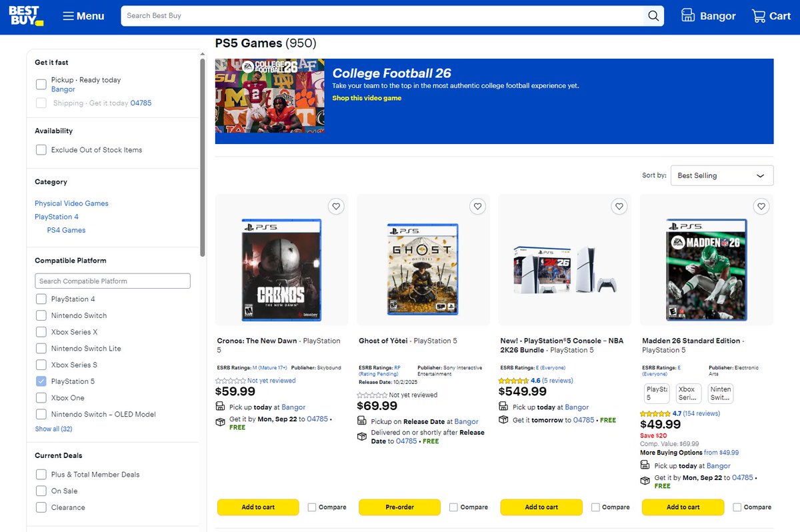Check Nintendo Switch – OLED Model filter
The image size is (800, 532).
41,414
